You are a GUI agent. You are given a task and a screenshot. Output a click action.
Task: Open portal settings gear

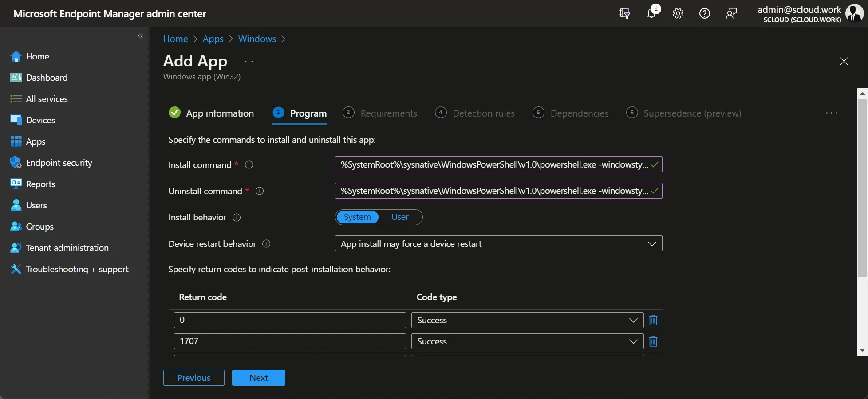click(678, 13)
